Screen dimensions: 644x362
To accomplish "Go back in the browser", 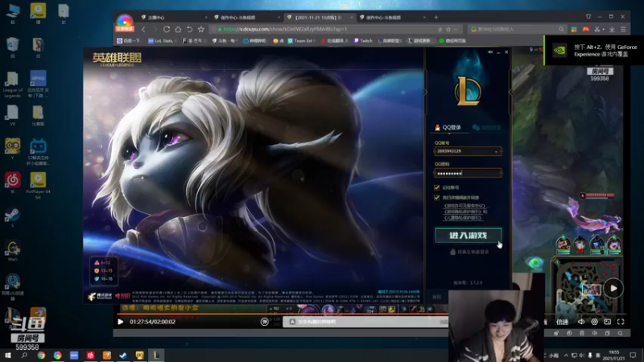I will point(143,29).
